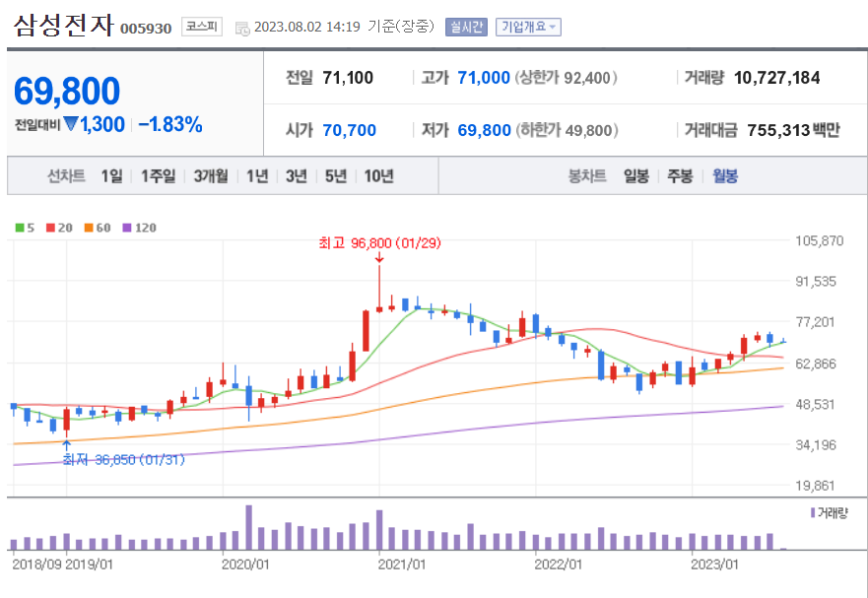
Task: Click the 2023/01 date axis label
Action: [x=714, y=565]
